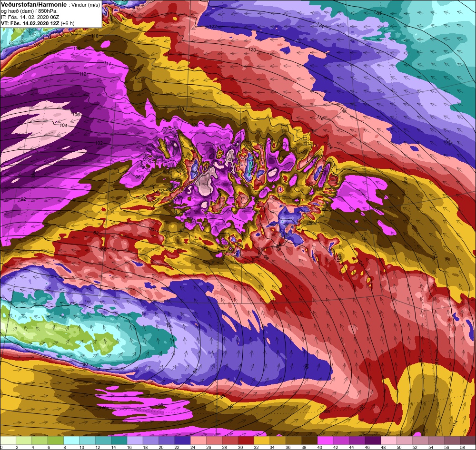476x450 pixels.
Task: Click the dark red 30–32 m/s legend swatch
Action: (x=246, y=440)
